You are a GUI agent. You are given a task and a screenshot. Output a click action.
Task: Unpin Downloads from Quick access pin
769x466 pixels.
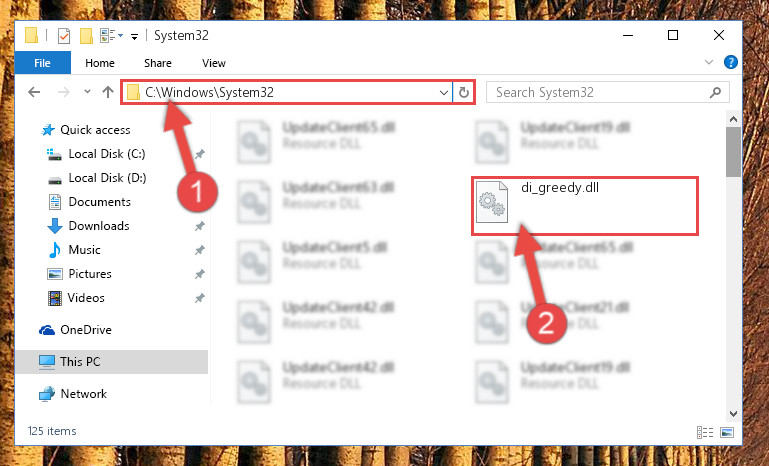click(x=200, y=226)
